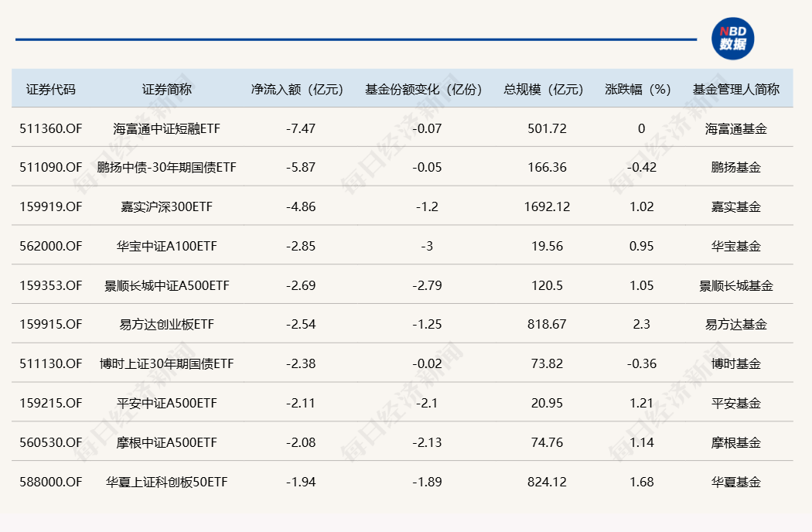Image resolution: width=812 pixels, height=532 pixels.
Task: Click net inflow value -2.11
Action: coord(300,403)
